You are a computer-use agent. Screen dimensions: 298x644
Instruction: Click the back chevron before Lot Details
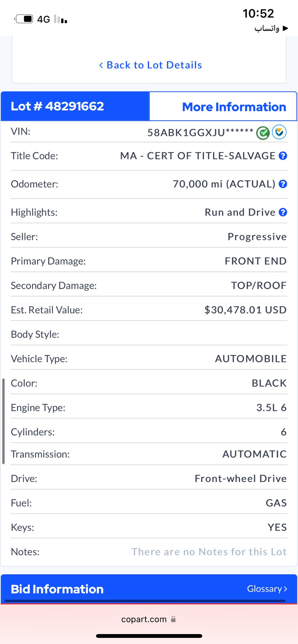pyautogui.click(x=101, y=65)
